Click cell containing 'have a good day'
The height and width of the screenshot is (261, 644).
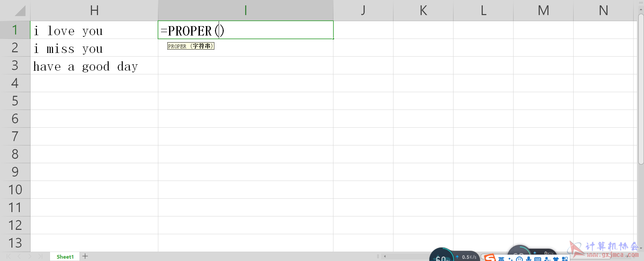point(94,65)
